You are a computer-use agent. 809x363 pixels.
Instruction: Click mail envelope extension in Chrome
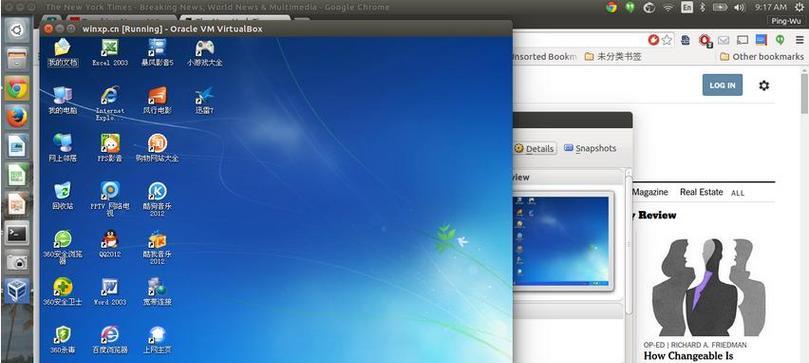724,40
